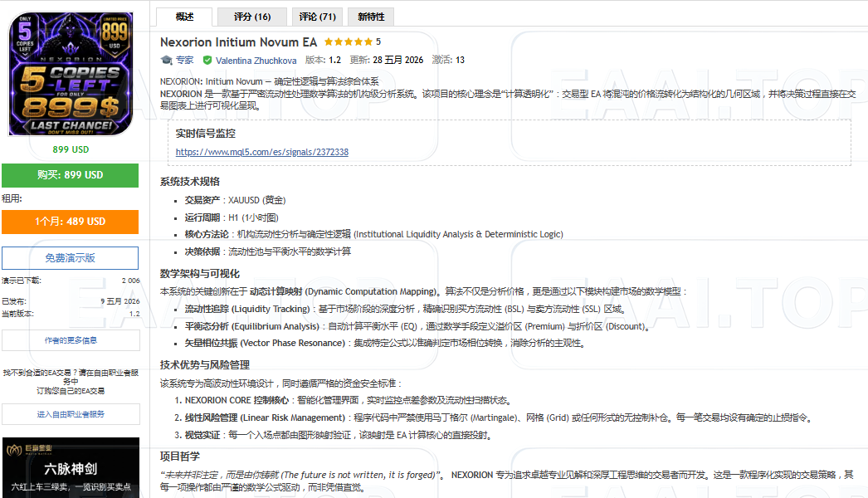Click the Nexorion Initium Novum EA title
The height and width of the screenshot is (498, 868).
pyautogui.click(x=239, y=42)
